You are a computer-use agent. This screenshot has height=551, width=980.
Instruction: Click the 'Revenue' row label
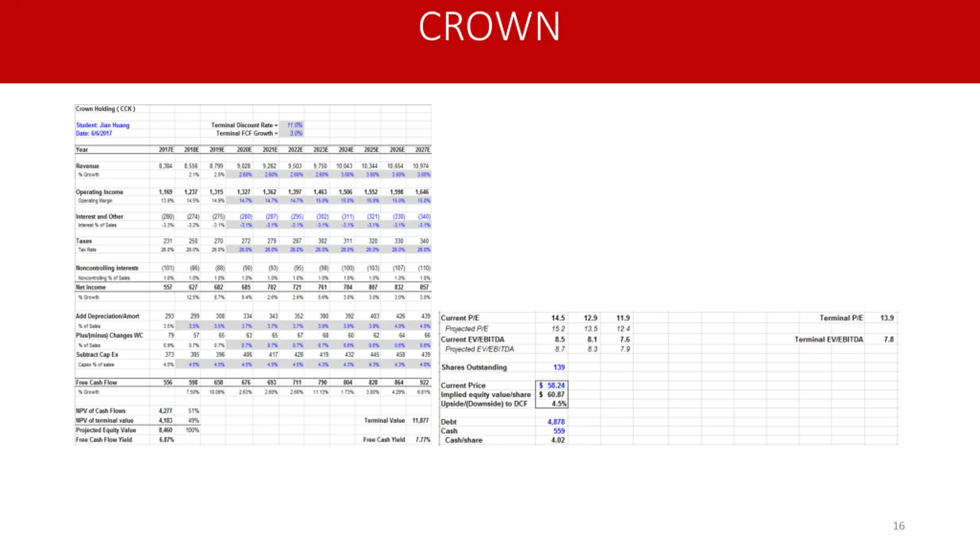(x=87, y=166)
